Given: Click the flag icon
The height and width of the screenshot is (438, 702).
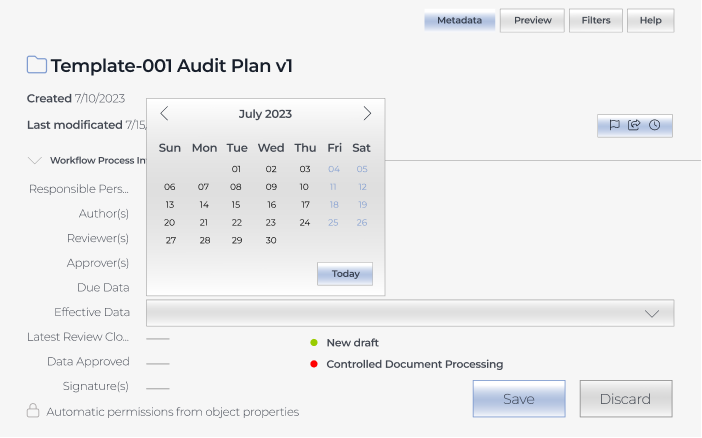Looking at the screenshot, I should pos(615,125).
